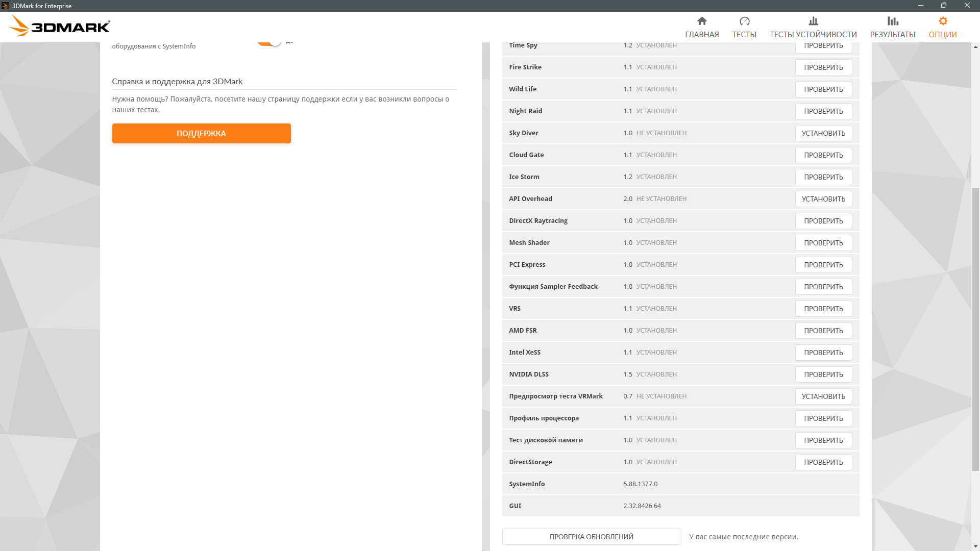Verify the Night Raid test
The height and width of the screenshot is (551, 980).
[823, 111]
